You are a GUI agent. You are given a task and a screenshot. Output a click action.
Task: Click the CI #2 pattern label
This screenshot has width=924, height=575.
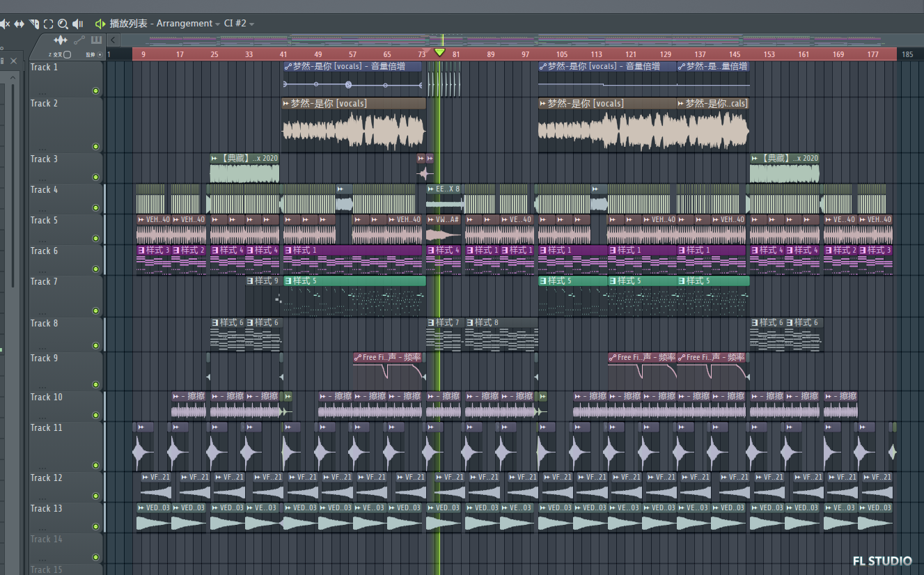click(x=235, y=24)
